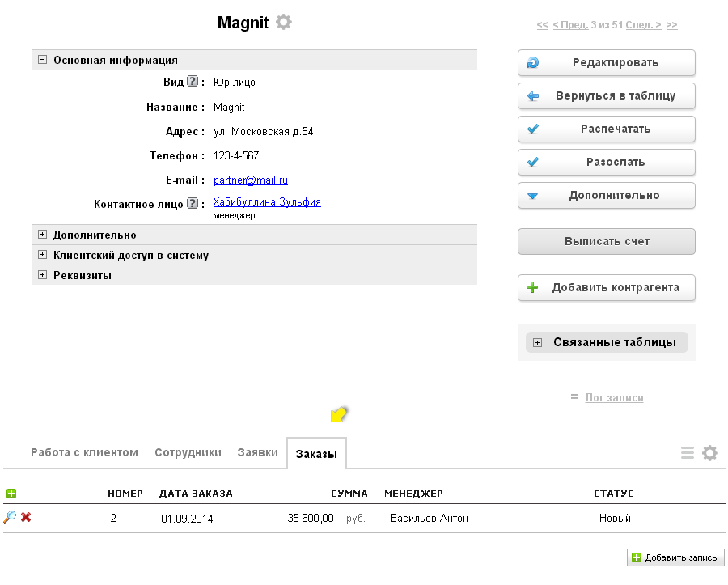Screen dimensions: 728x585
Task: Delete order row with red cross icon
Action: coord(26,518)
